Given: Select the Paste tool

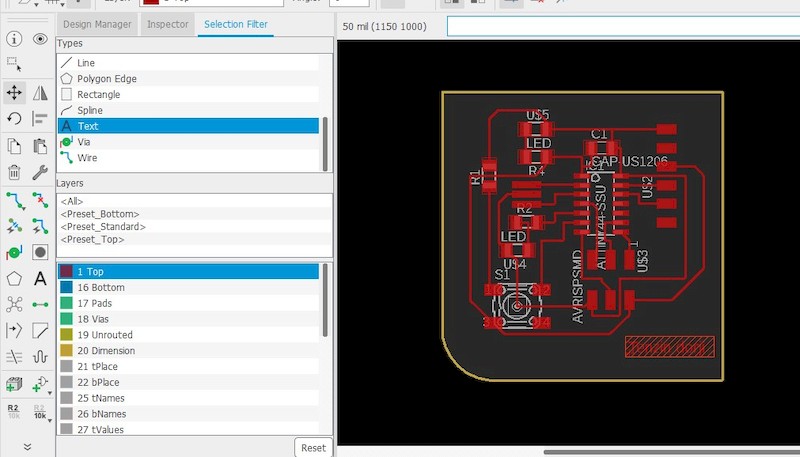Looking at the screenshot, I should 40,146.
